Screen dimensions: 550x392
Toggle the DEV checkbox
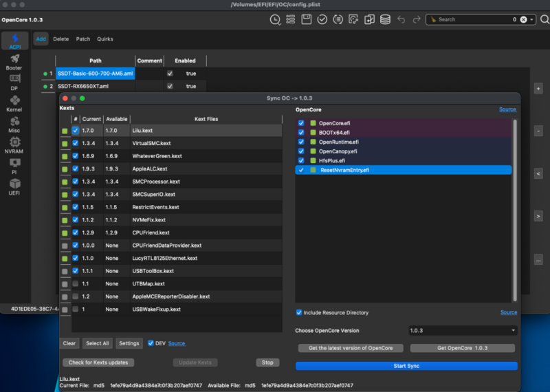coord(151,343)
